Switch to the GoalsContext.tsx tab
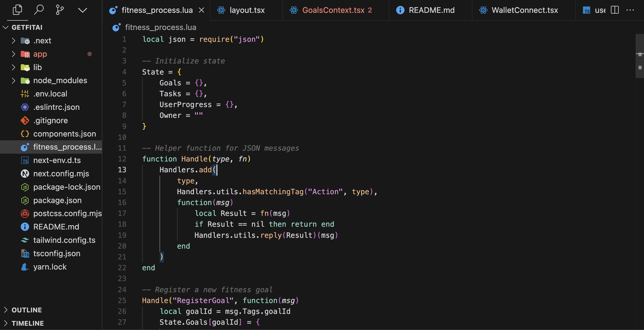 (x=333, y=10)
